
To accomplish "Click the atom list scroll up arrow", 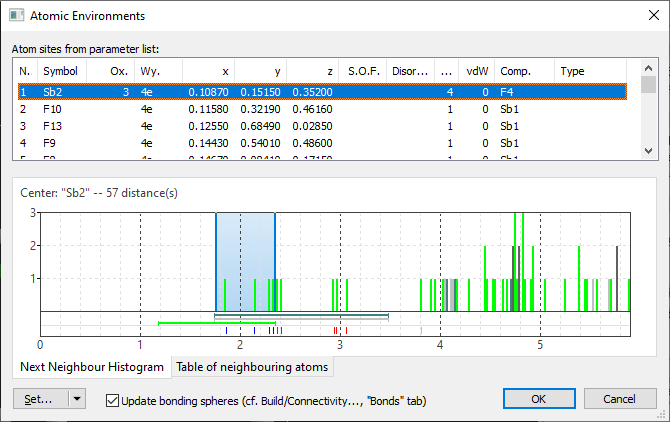I will (x=648, y=71).
